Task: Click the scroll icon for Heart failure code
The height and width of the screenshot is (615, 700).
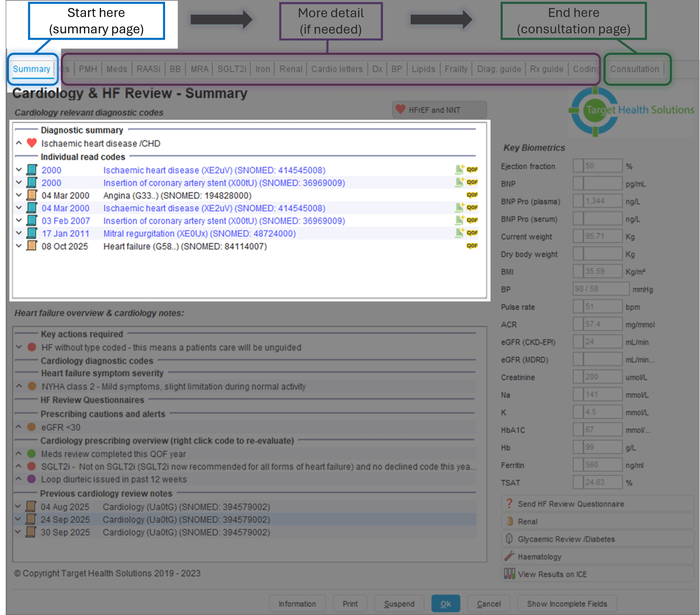Action: pyautogui.click(x=32, y=246)
